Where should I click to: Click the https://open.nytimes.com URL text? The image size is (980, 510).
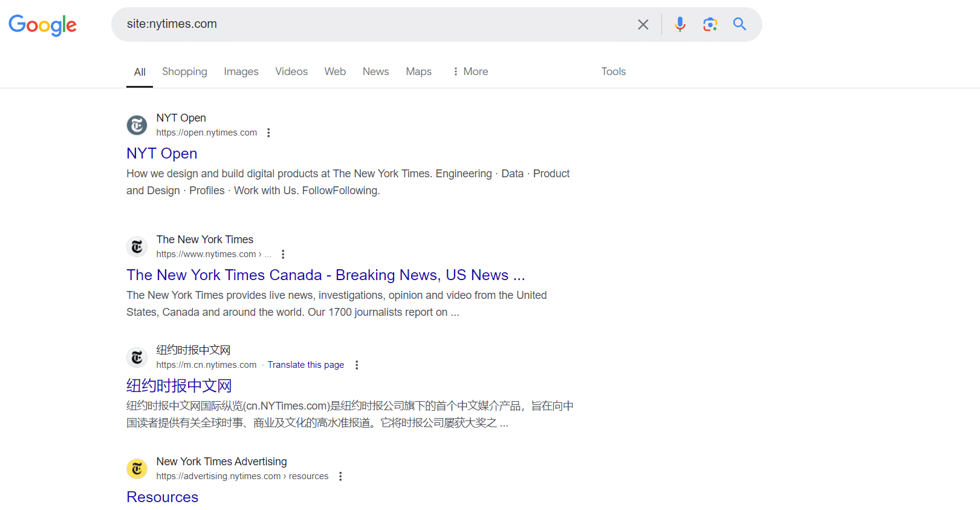(206, 132)
